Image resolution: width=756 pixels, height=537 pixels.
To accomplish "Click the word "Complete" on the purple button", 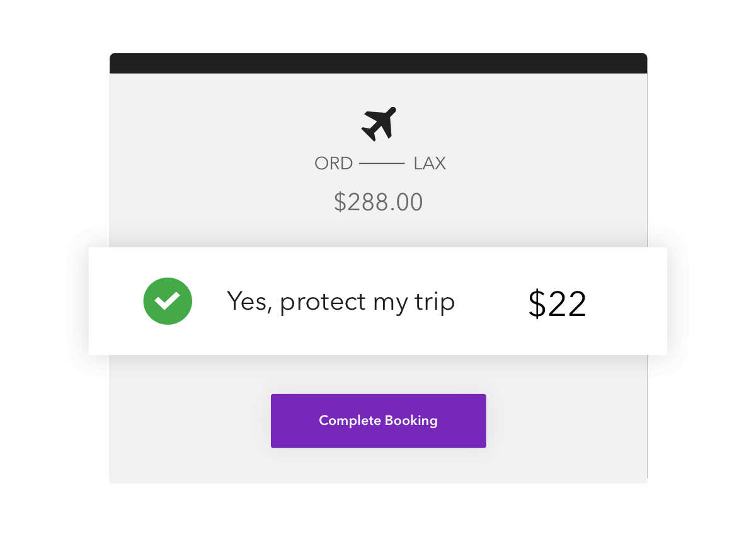I will click(350, 421).
